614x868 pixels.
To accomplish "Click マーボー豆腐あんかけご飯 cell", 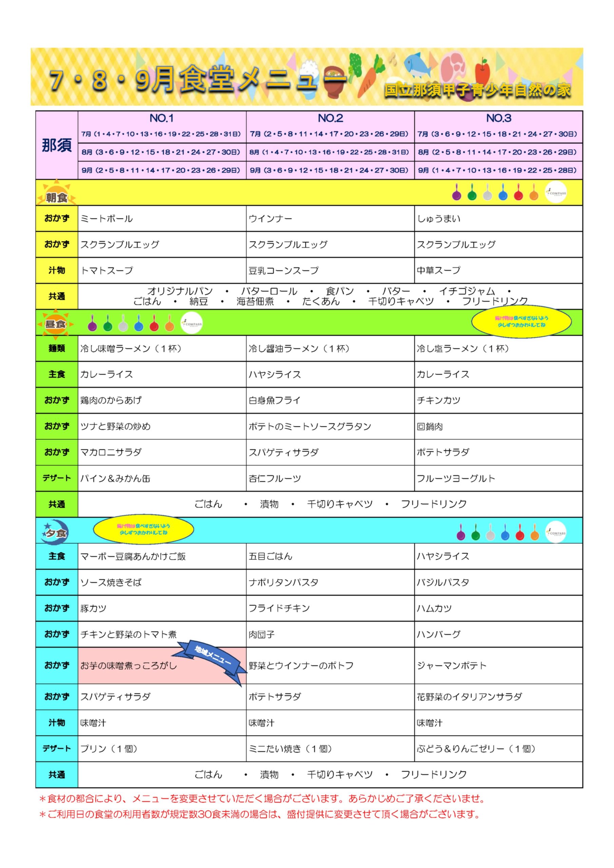I will click(x=162, y=556).
